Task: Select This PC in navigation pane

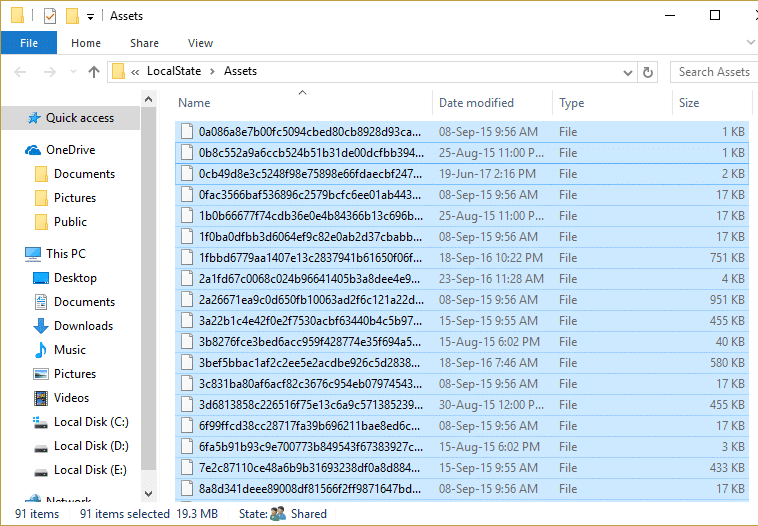Action: coord(56,254)
